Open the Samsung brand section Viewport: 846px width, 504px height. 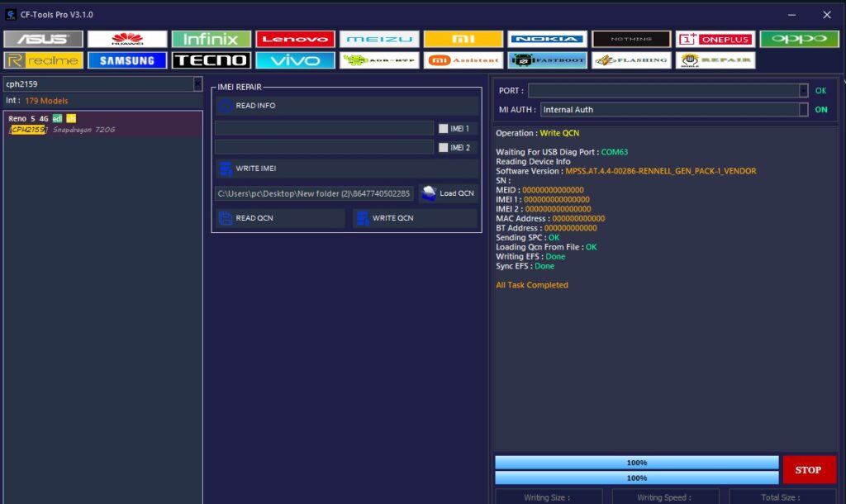tap(127, 60)
